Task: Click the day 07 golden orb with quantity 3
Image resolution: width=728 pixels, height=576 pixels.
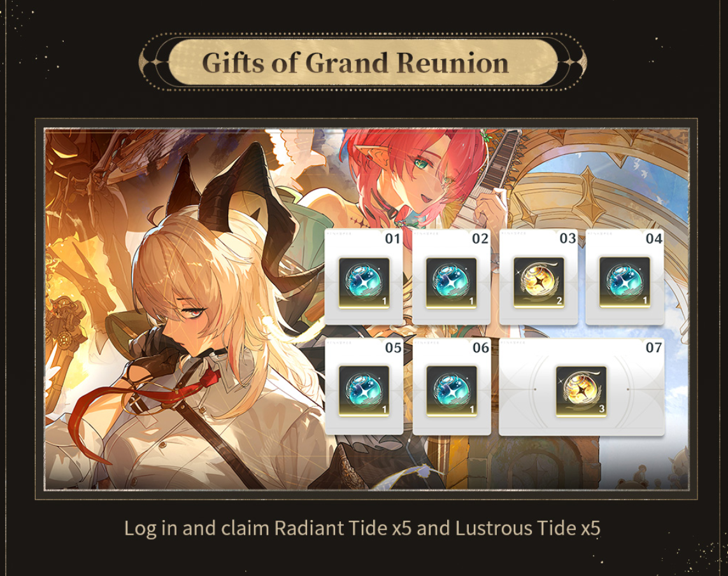Action: (x=582, y=391)
